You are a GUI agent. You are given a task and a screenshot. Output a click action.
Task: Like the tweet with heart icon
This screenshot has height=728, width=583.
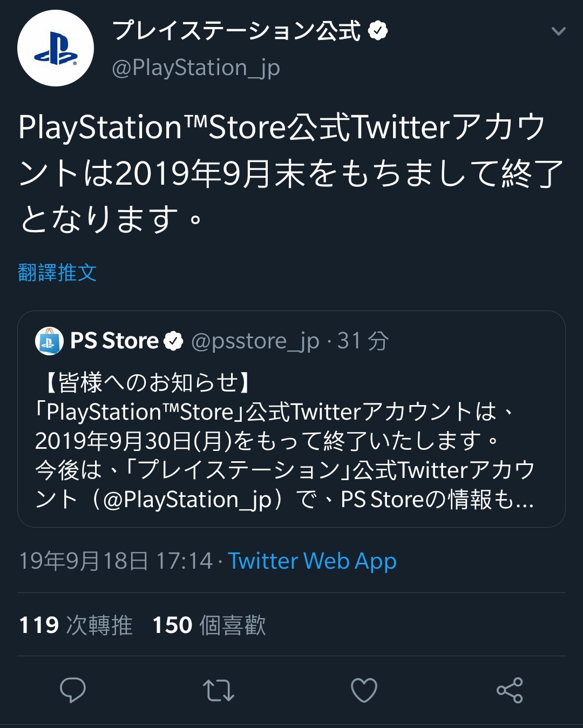click(364, 690)
